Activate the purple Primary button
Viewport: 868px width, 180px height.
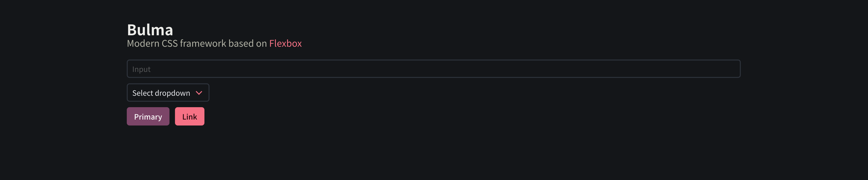(x=148, y=116)
